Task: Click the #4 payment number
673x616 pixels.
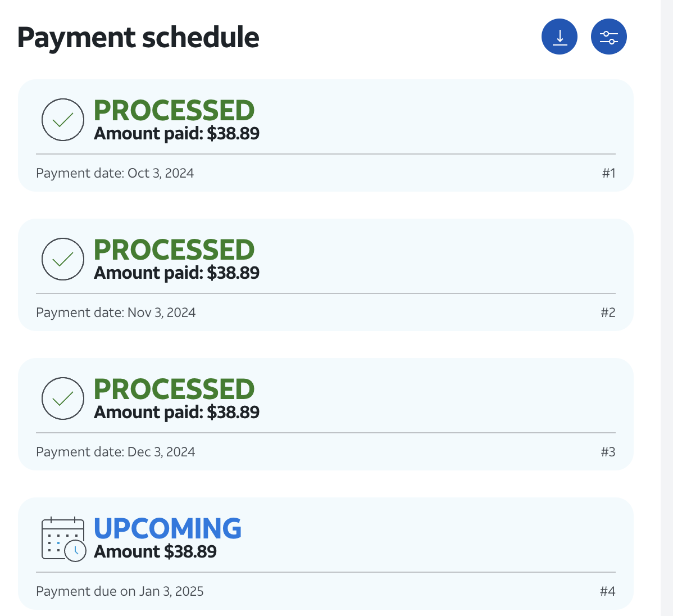Action: click(607, 591)
